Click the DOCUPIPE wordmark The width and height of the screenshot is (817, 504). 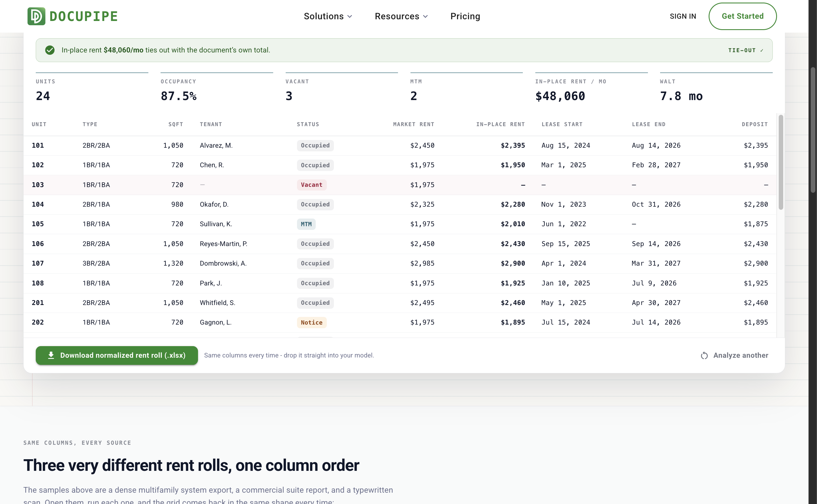[84, 16]
